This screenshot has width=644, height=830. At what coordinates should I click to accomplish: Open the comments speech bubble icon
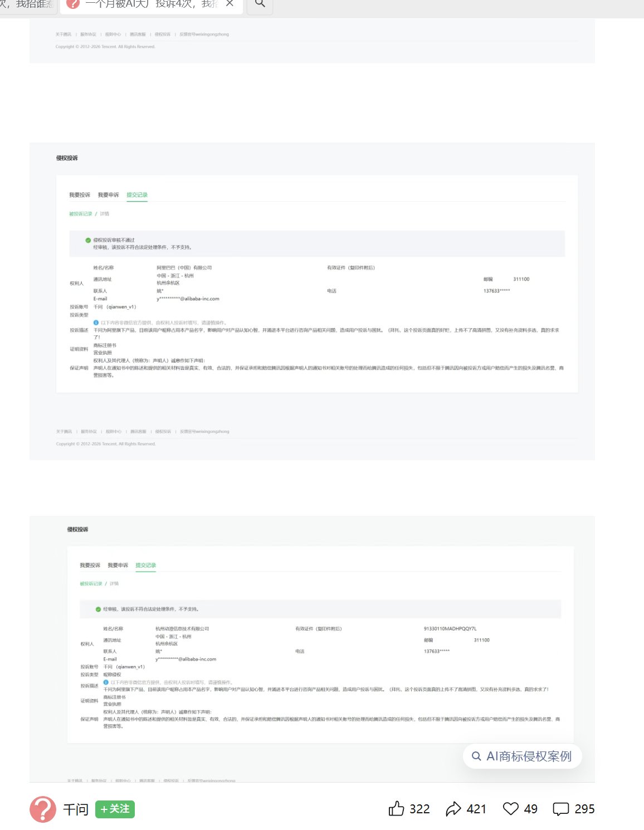(560, 809)
